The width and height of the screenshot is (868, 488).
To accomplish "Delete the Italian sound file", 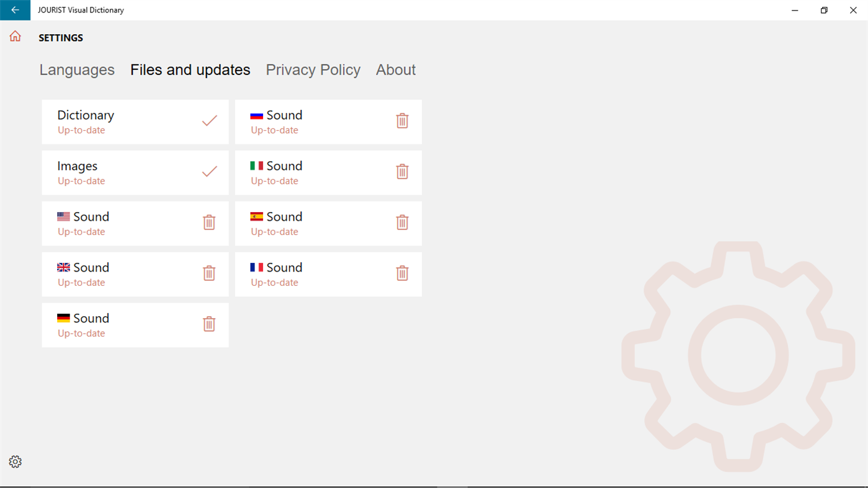I will pos(402,172).
